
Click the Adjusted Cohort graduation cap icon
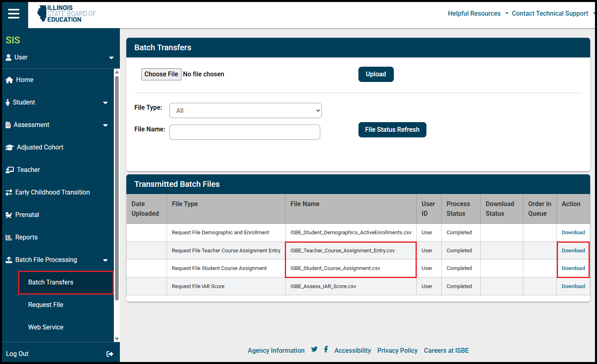point(9,147)
